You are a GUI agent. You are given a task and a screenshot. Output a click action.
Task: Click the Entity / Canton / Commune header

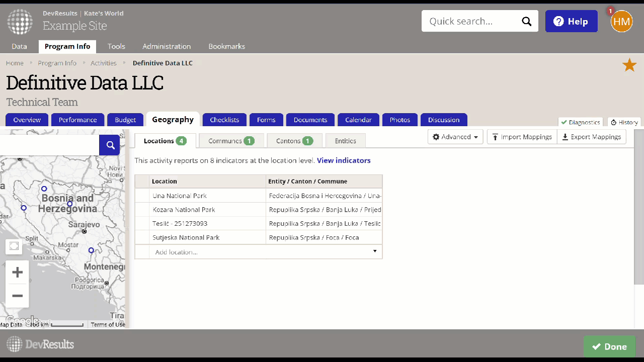(324, 181)
